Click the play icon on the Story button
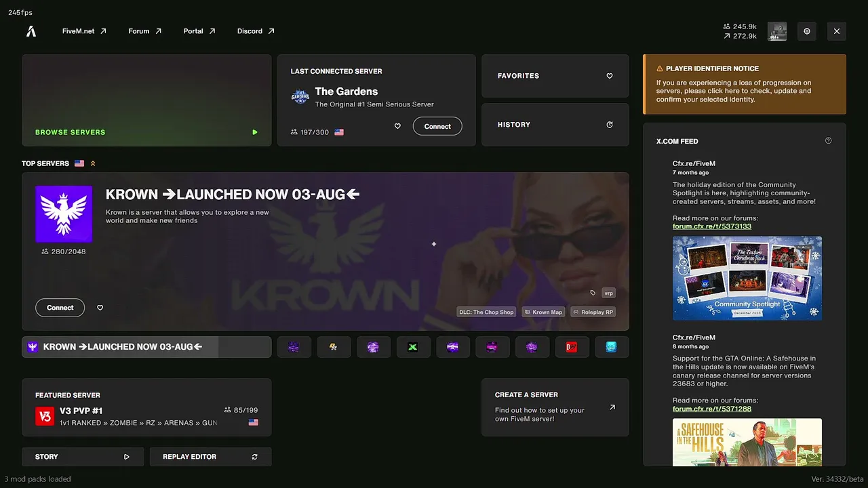Viewport: 868px width, 488px height. [127, 457]
